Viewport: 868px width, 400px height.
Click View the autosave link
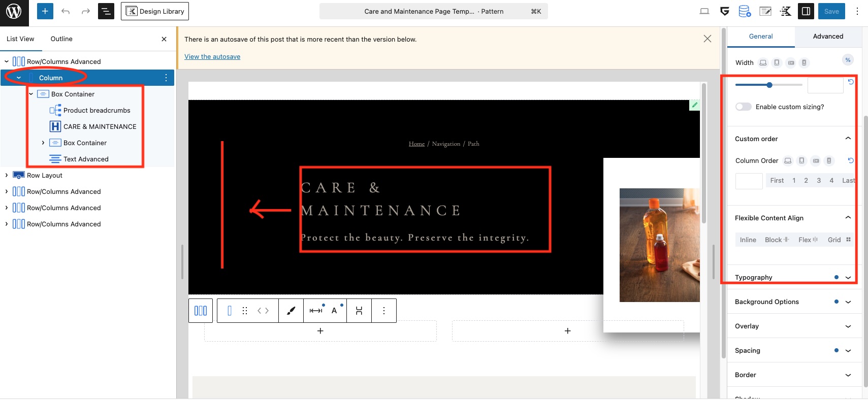[x=212, y=56]
